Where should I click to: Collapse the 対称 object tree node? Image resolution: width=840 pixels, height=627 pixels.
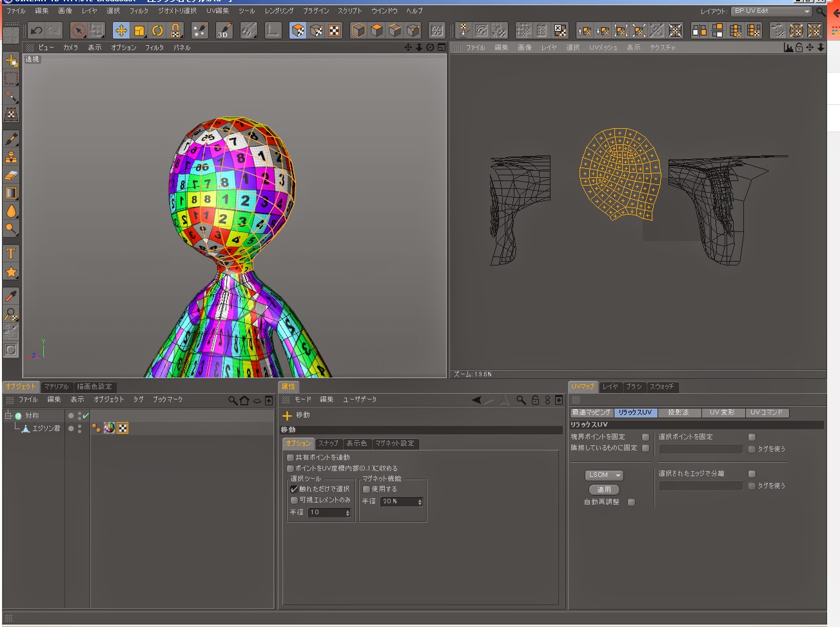click(8, 416)
